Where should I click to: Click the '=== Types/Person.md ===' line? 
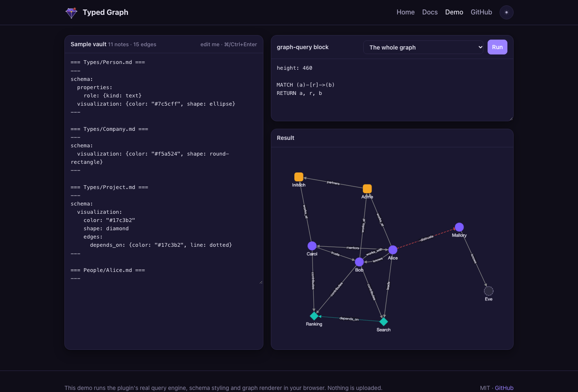pos(108,62)
